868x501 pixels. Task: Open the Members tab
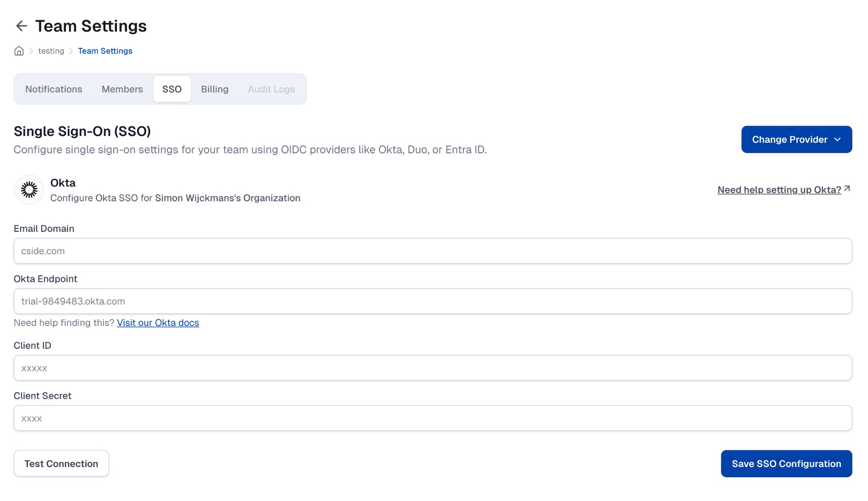122,89
